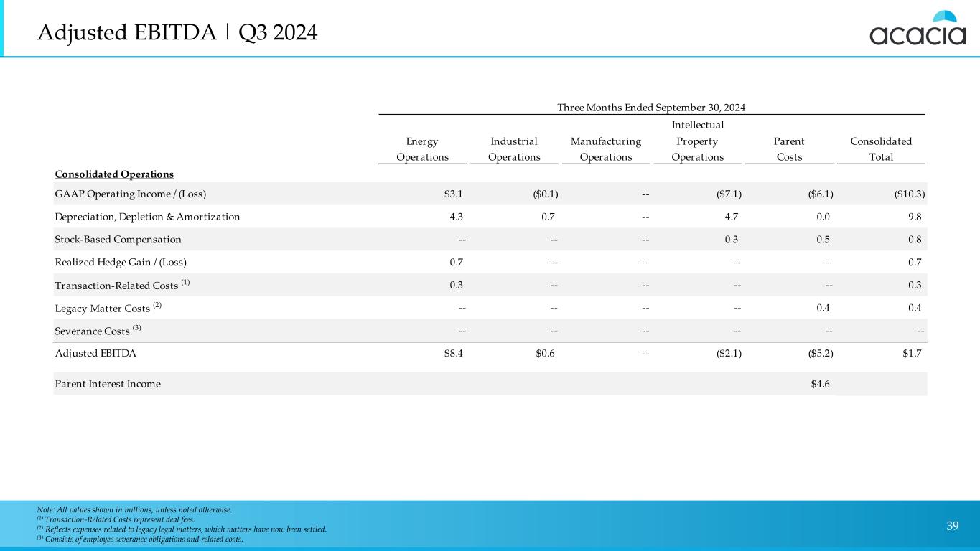The height and width of the screenshot is (551, 980).
Task: Click Intellectual Property Operations column header
Action: coord(697,141)
